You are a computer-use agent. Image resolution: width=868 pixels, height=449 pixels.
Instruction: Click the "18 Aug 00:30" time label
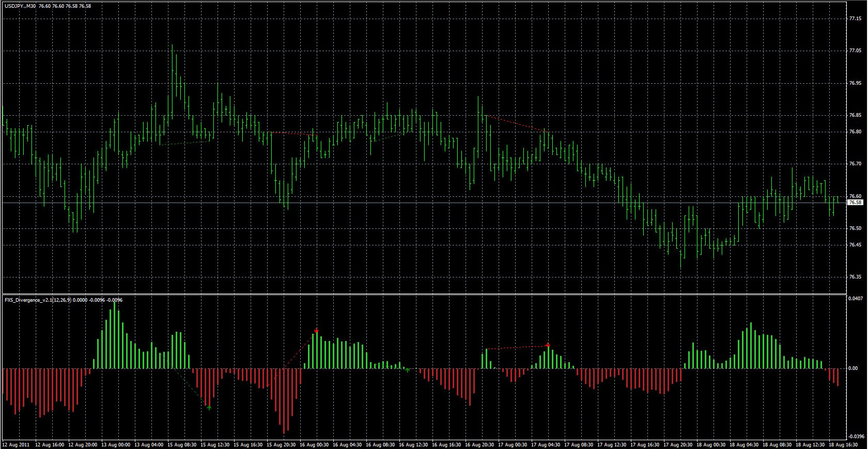pyautogui.click(x=711, y=444)
